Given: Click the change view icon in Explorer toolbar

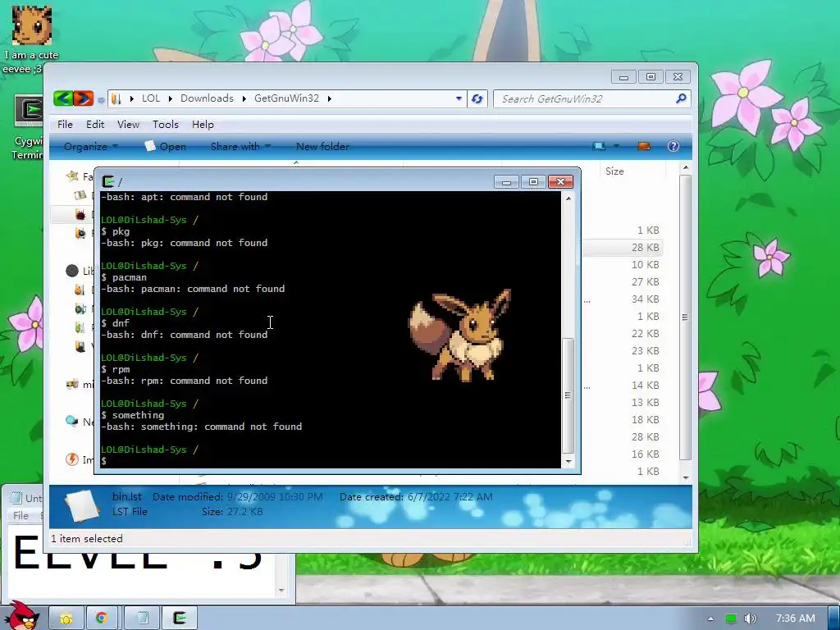Looking at the screenshot, I should pyautogui.click(x=599, y=146).
